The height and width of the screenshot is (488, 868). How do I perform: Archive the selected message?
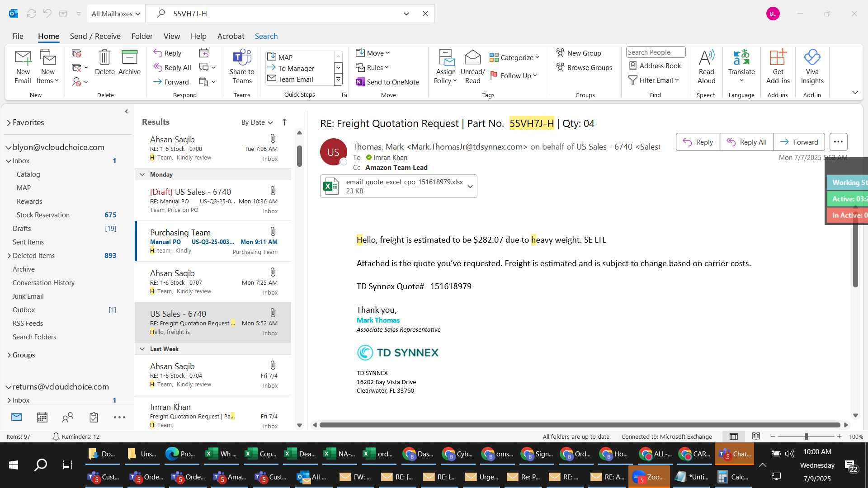(129, 62)
